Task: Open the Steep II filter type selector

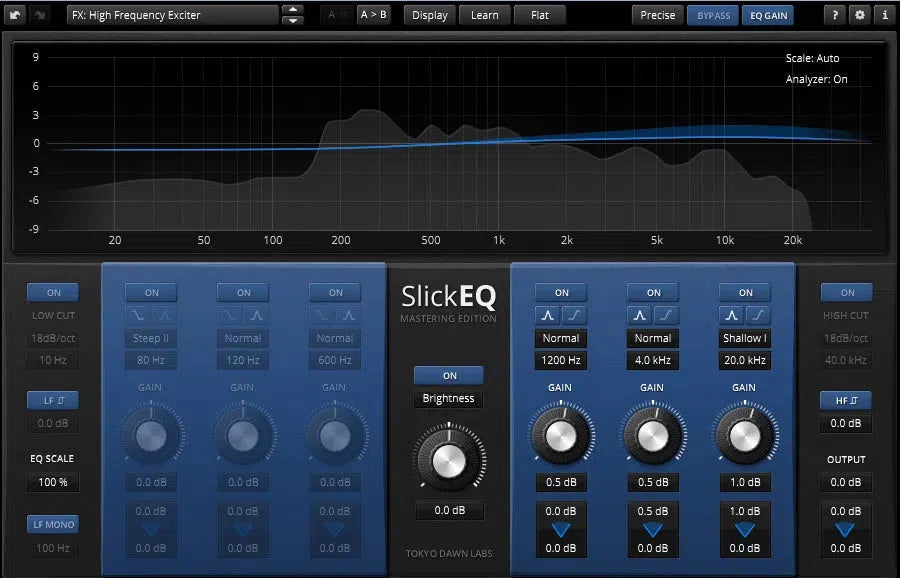Action: pyautogui.click(x=151, y=338)
